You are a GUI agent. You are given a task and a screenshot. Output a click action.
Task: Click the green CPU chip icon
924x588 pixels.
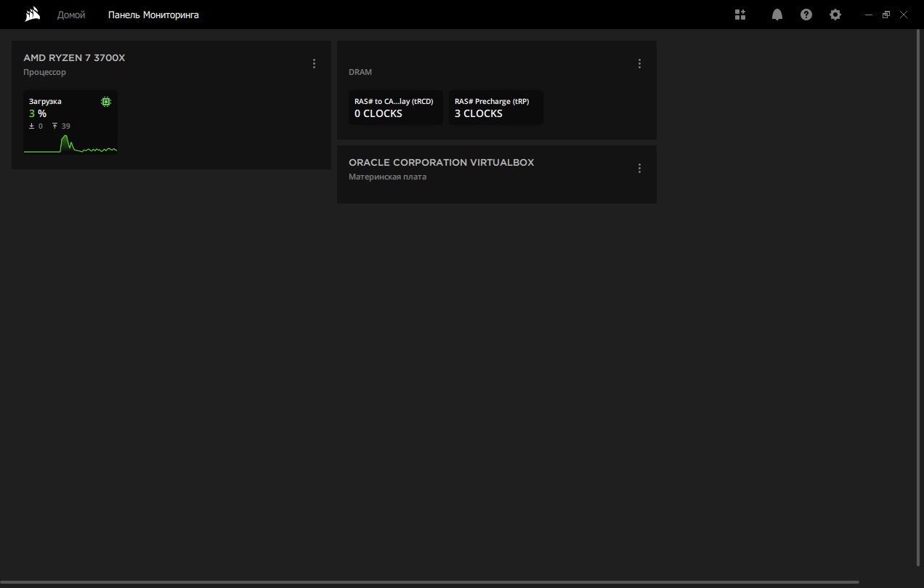pyautogui.click(x=106, y=102)
